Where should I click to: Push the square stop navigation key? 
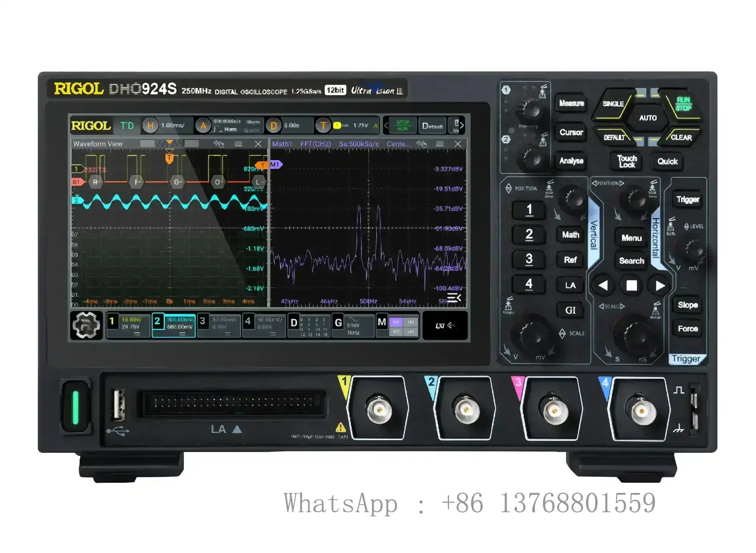(631, 286)
